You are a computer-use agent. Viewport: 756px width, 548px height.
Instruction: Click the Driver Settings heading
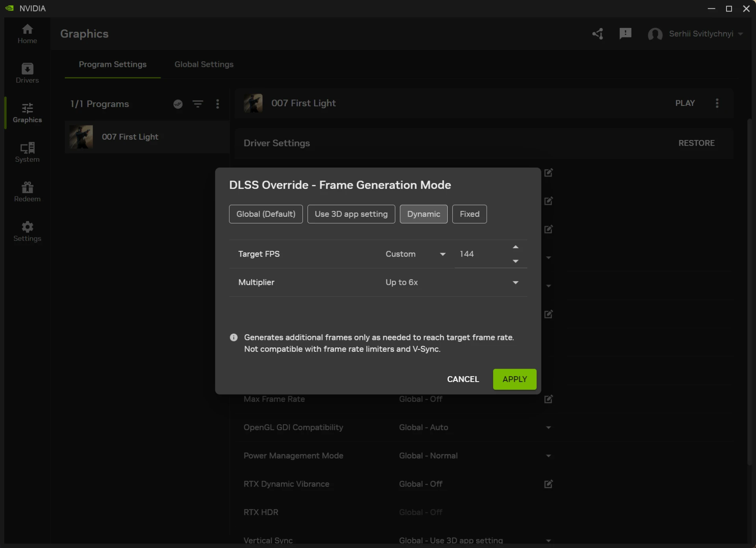click(x=277, y=143)
